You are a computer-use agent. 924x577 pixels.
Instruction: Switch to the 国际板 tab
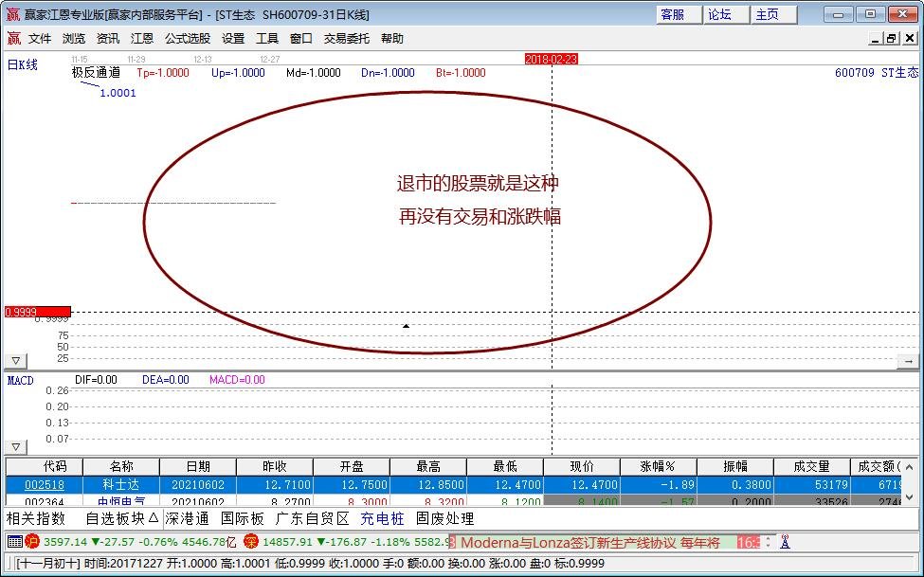243,518
